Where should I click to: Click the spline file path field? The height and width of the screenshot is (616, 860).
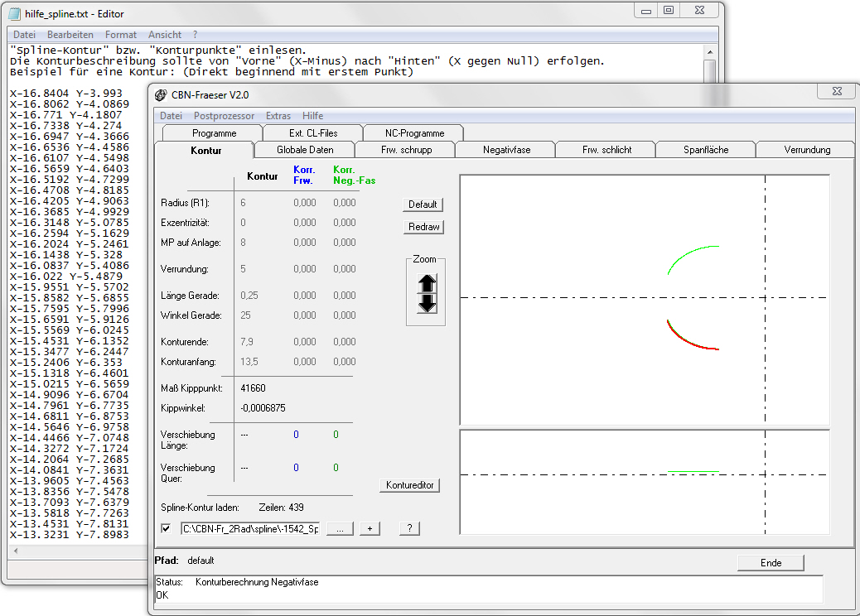tap(249, 528)
